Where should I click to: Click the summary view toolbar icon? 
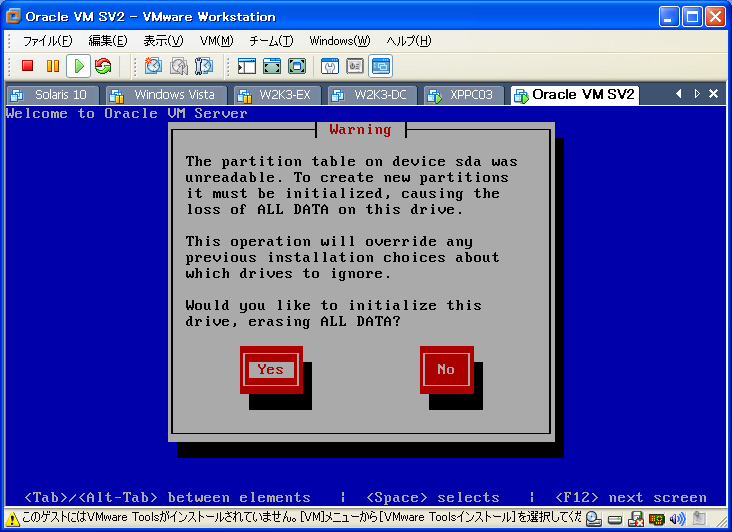330,66
